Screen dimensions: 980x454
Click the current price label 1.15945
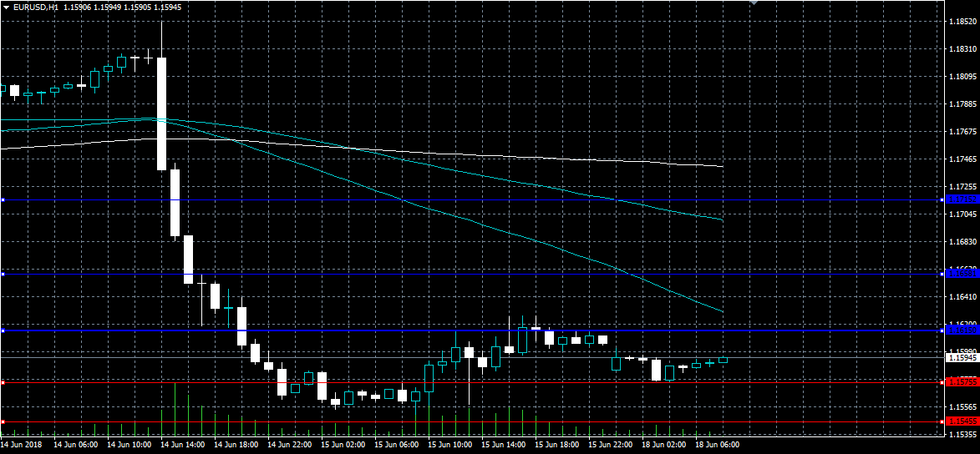(x=961, y=358)
